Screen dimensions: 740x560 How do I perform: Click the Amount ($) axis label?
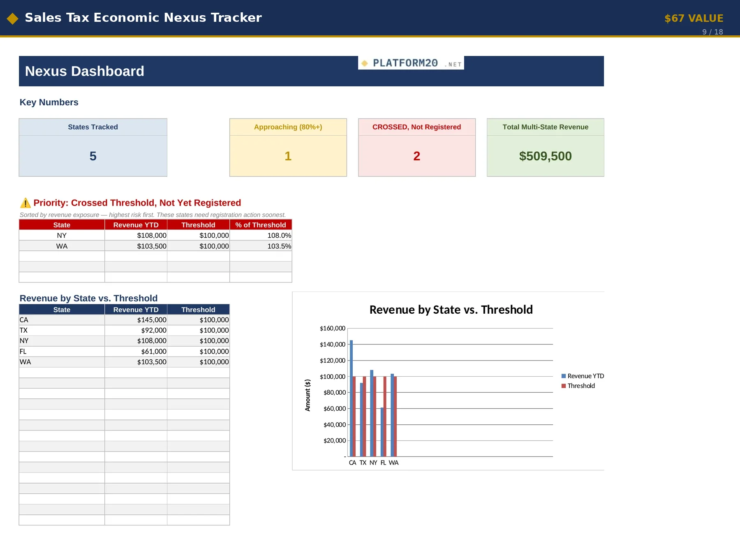pyautogui.click(x=308, y=395)
